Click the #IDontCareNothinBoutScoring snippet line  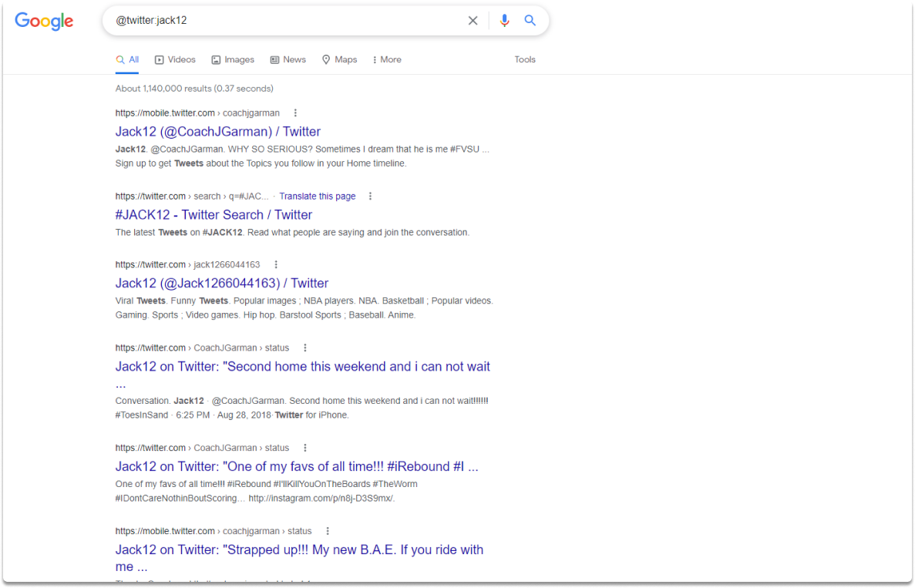255,498
